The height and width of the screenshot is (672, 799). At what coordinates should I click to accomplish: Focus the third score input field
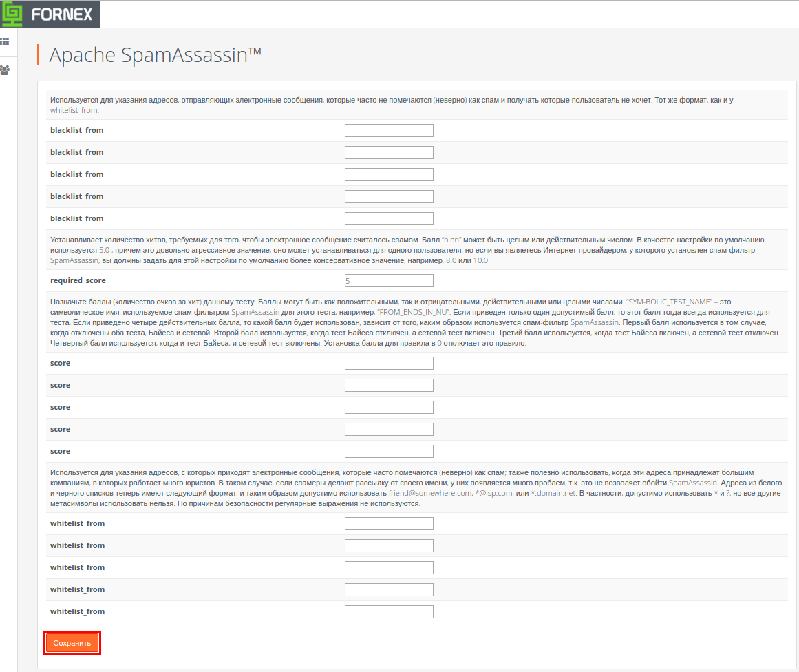389,408
